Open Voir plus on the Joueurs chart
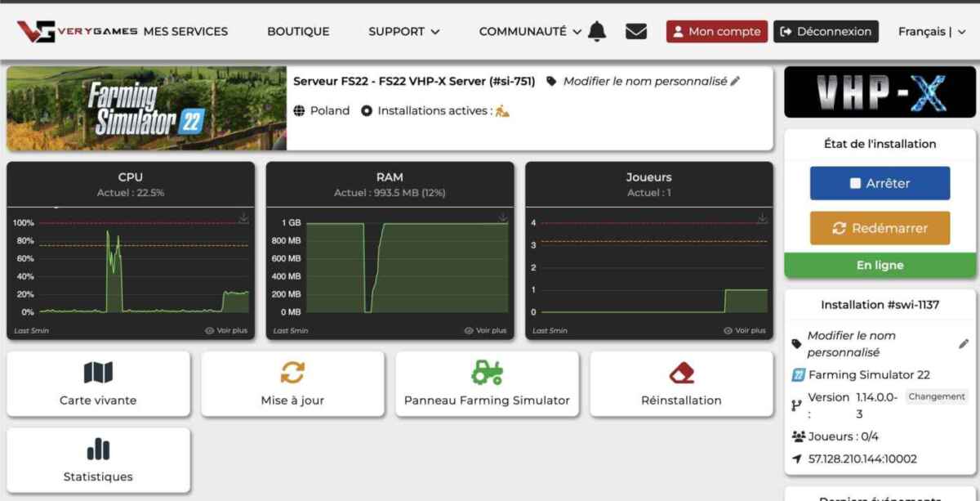This screenshot has width=980, height=501. 746,330
